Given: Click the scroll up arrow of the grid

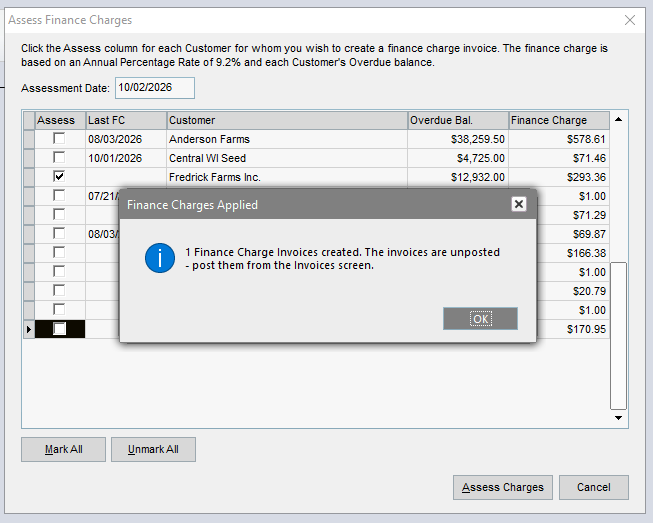Looking at the screenshot, I should [x=618, y=120].
